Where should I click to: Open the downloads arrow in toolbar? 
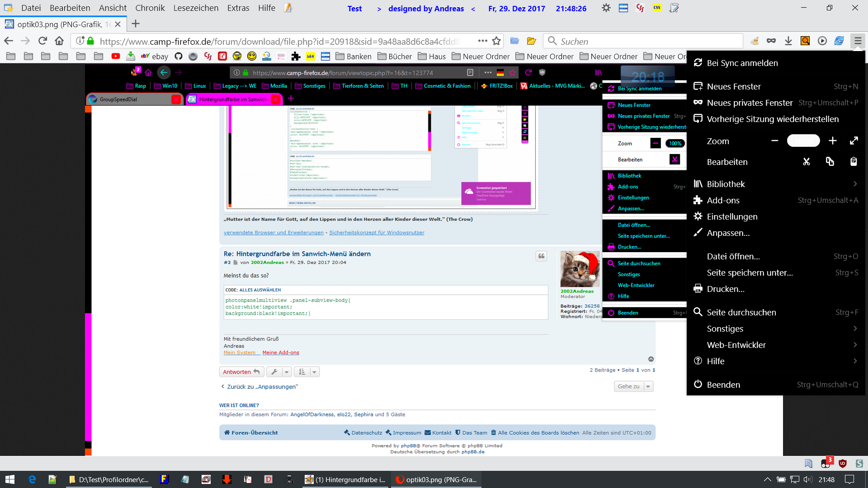click(x=788, y=41)
